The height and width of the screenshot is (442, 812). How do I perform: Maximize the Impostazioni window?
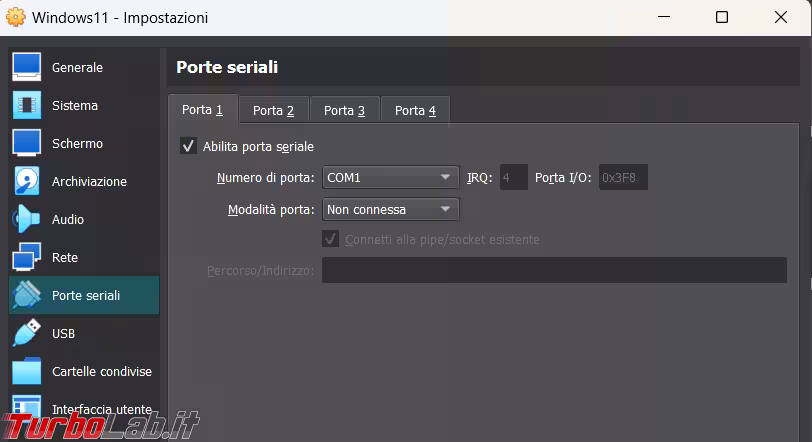click(x=721, y=18)
